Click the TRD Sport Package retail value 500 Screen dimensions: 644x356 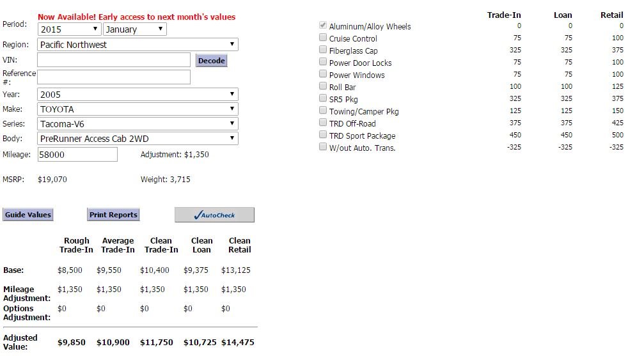pos(617,135)
